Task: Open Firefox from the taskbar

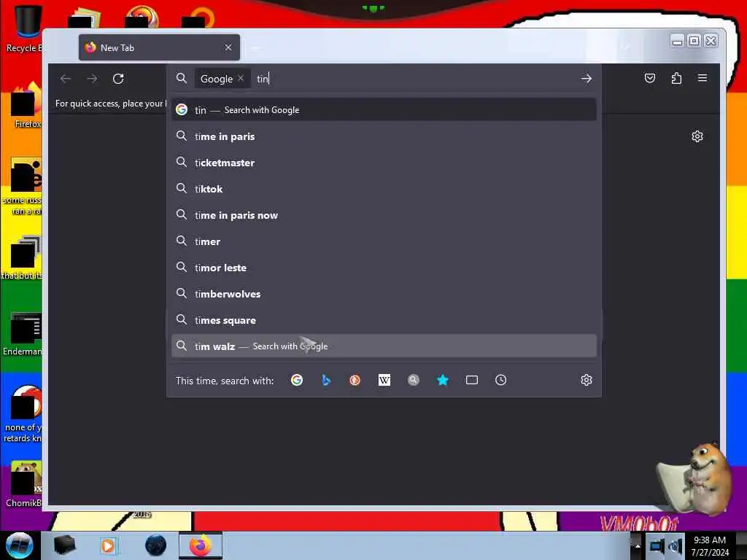Action: [201, 545]
